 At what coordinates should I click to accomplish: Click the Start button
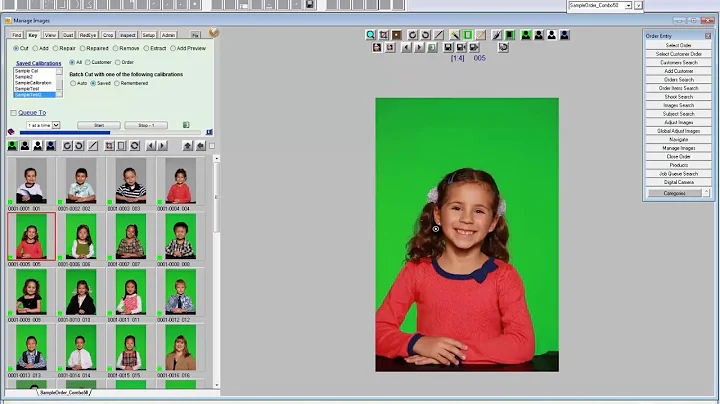99,125
